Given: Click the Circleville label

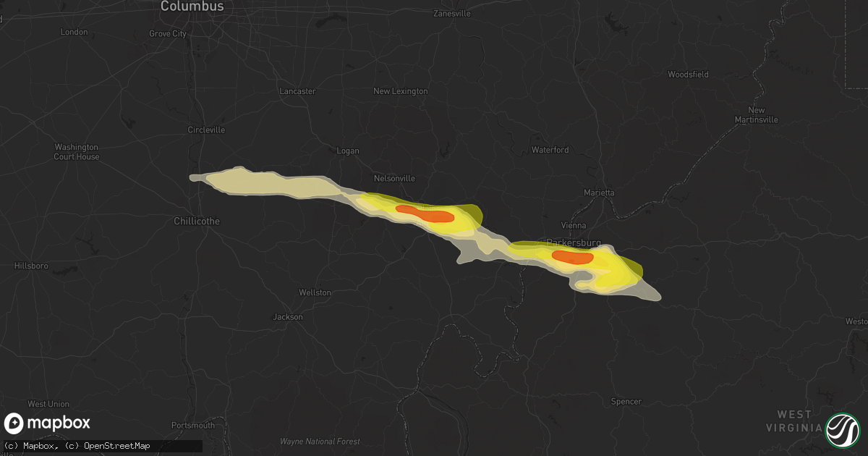Looking at the screenshot, I should 206,130.
